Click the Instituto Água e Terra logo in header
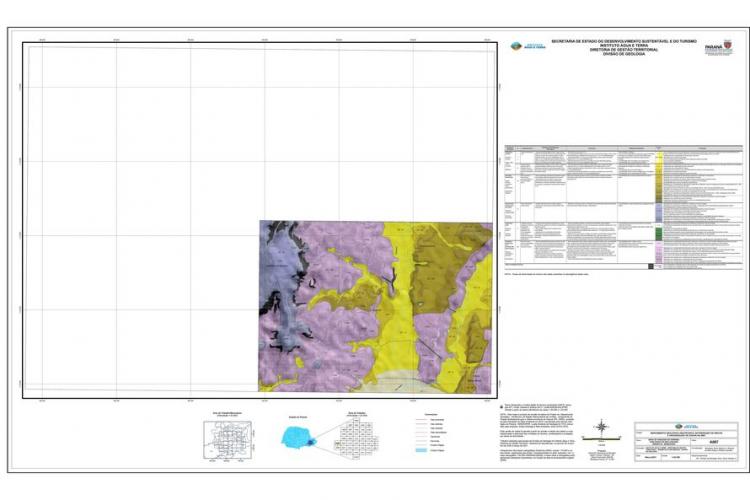 528,46
